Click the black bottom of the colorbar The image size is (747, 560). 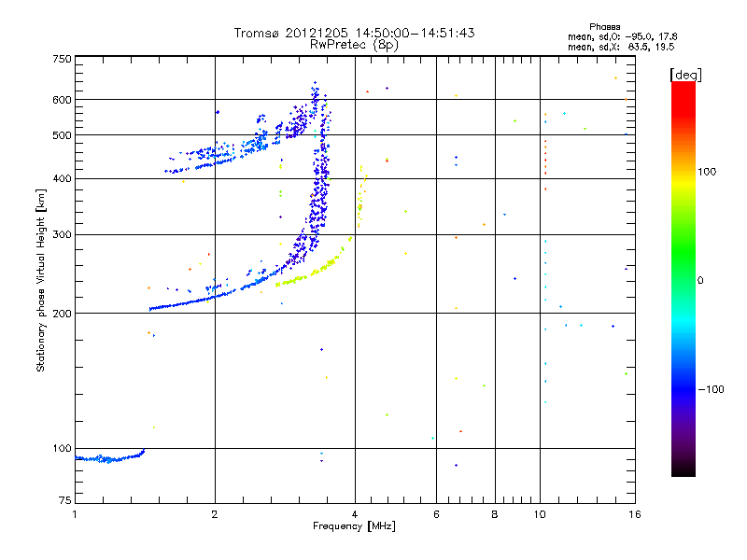pos(684,469)
